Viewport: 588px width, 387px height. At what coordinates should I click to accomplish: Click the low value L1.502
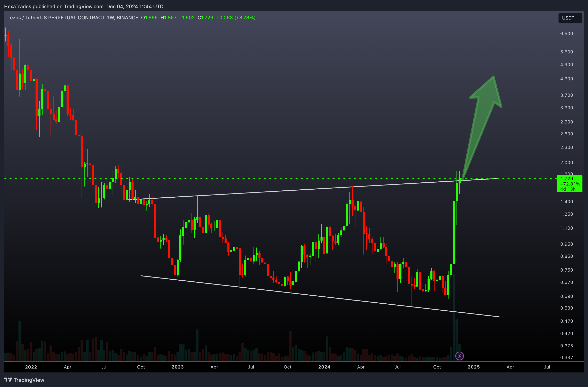click(x=187, y=17)
